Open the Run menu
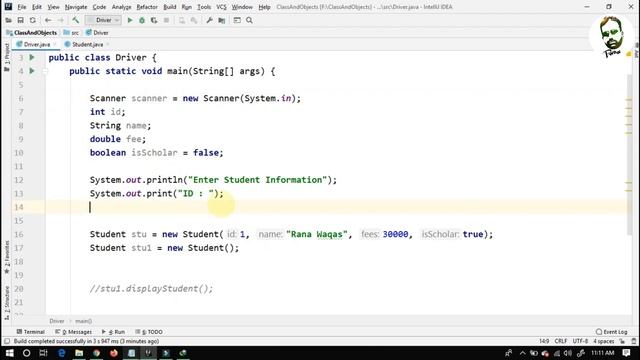The height and width of the screenshot is (360, 640). point(187,7)
